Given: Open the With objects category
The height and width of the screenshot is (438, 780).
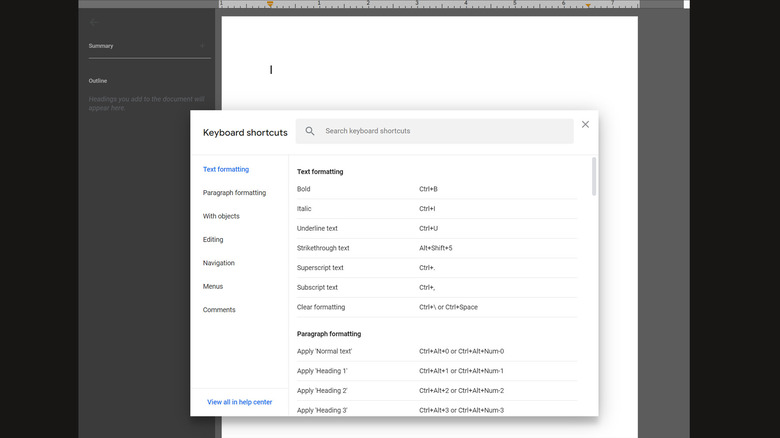Looking at the screenshot, I should click(x=221, y=216).
